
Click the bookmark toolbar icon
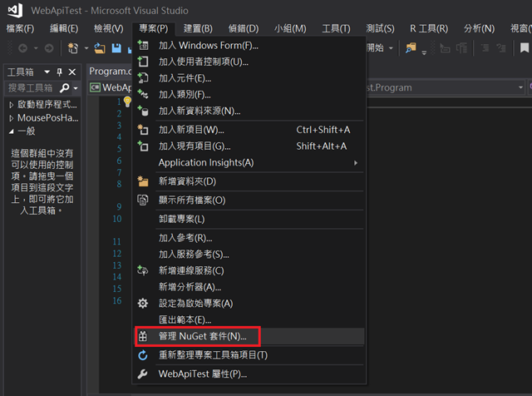(525, 48)
